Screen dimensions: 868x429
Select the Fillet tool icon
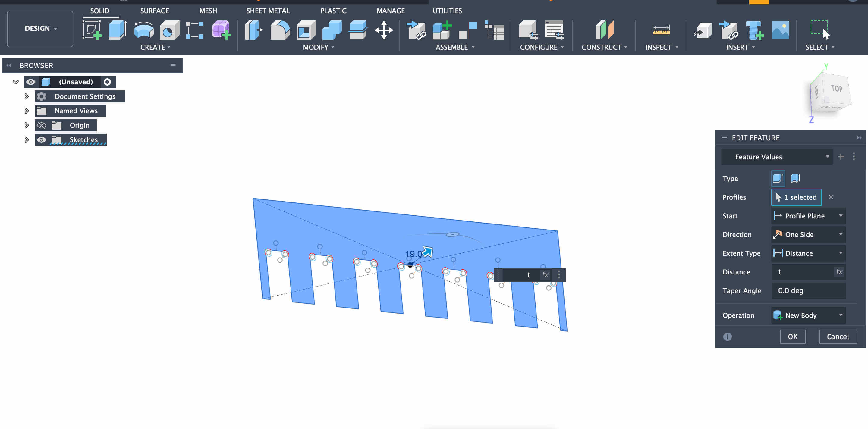click(x=280, y=30)
